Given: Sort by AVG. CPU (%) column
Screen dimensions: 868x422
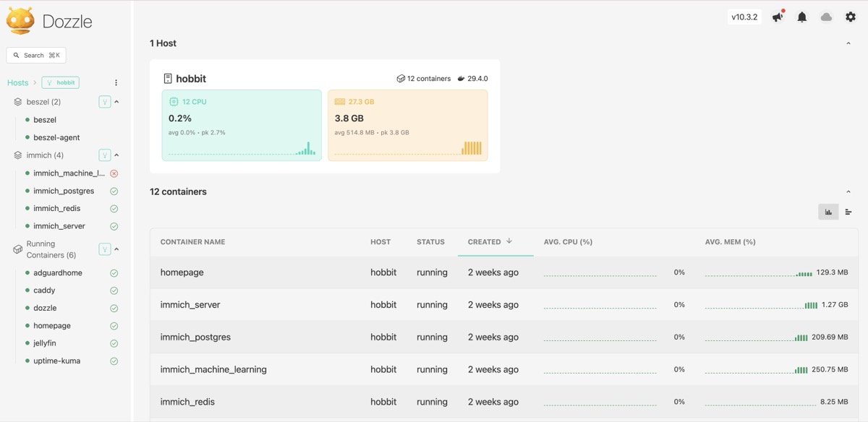Looking at the screenshot, I should (568, 242).
